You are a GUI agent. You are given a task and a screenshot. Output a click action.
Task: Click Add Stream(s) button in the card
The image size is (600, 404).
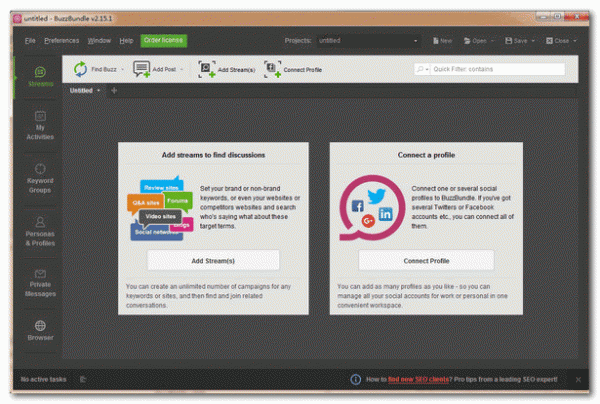click(x=213, y=261)
